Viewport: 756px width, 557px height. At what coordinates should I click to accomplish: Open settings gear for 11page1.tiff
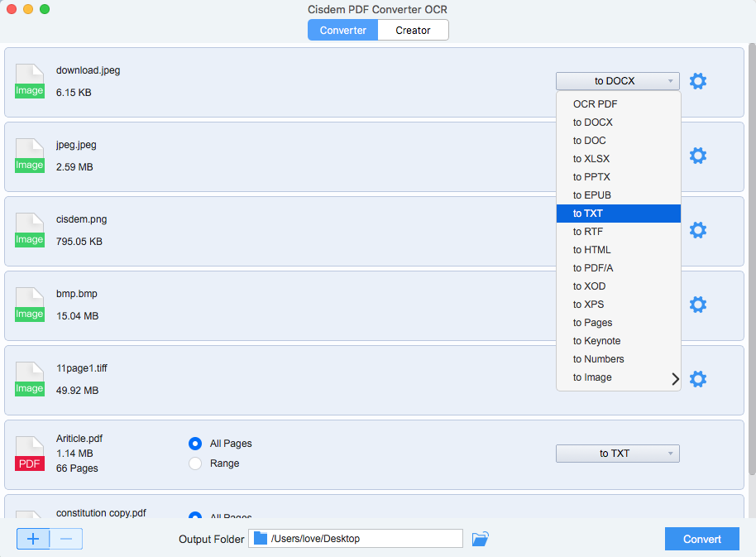(697, 379)
